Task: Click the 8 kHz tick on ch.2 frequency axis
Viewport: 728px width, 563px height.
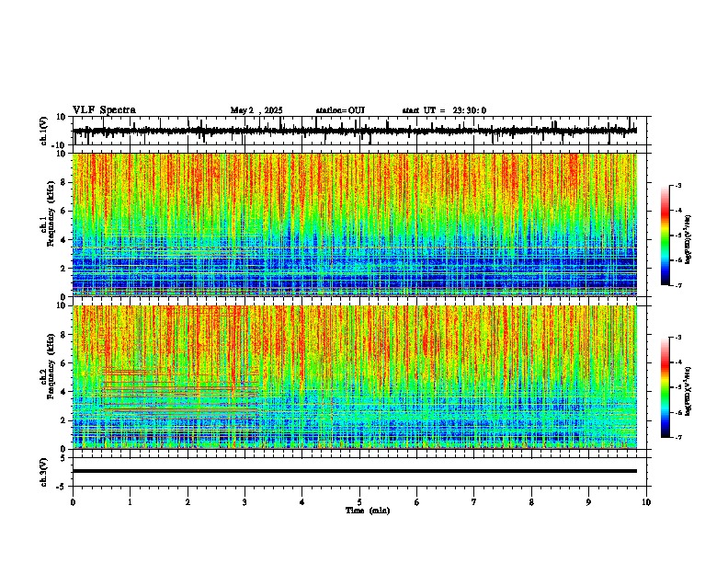Action: 63,335
